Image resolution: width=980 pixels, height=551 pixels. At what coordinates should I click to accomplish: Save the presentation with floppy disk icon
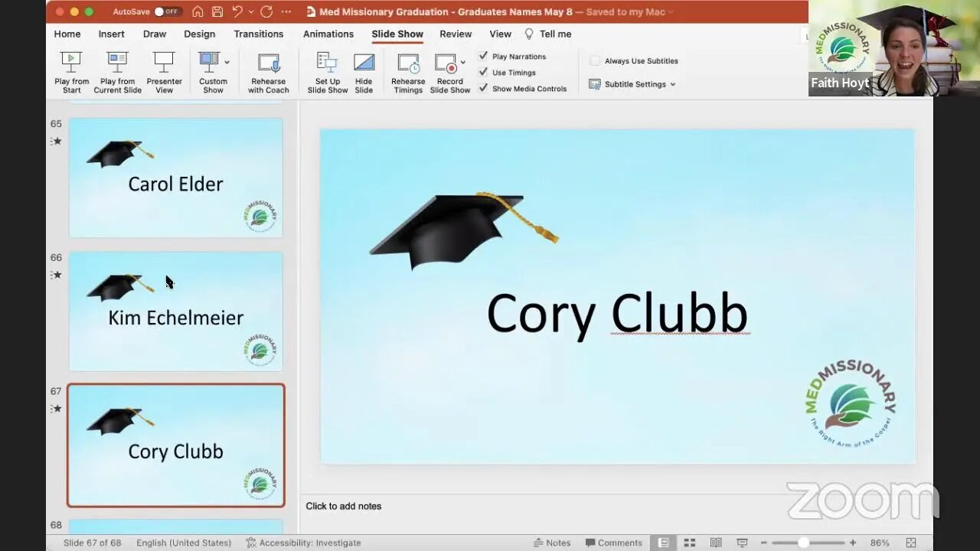(217, 11)
